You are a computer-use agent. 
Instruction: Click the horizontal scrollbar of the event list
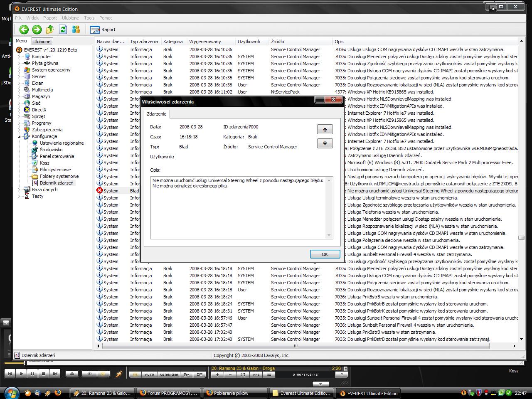tap(296, 346)
